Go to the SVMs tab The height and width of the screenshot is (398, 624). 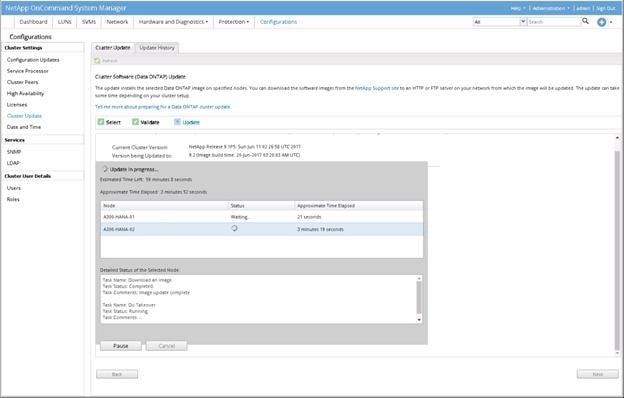coord(89,22)
